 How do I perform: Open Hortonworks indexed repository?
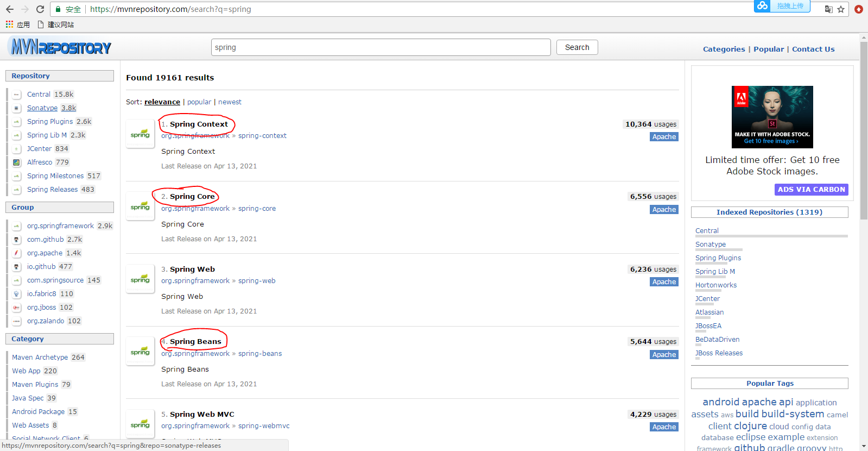click(x=716, y=285)
